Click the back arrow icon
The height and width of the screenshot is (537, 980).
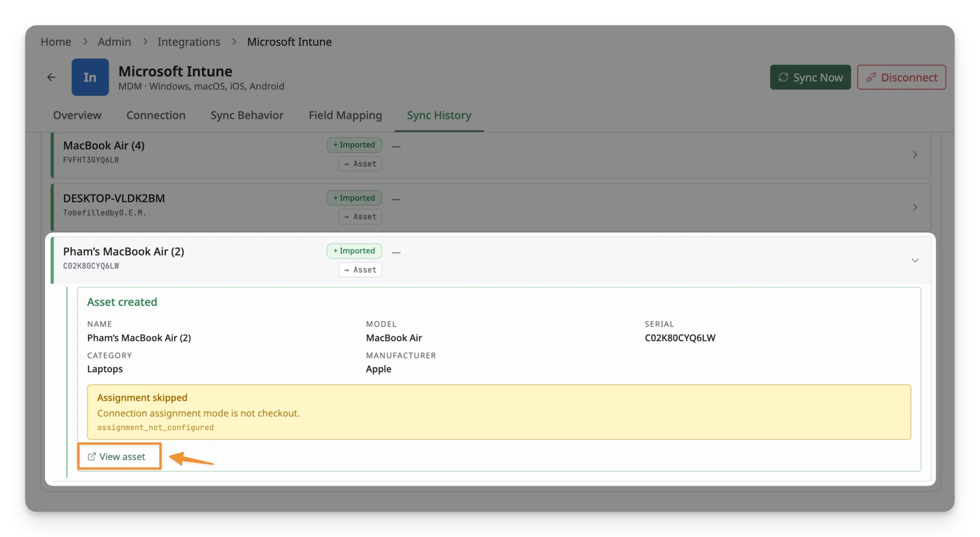(51, 78)
